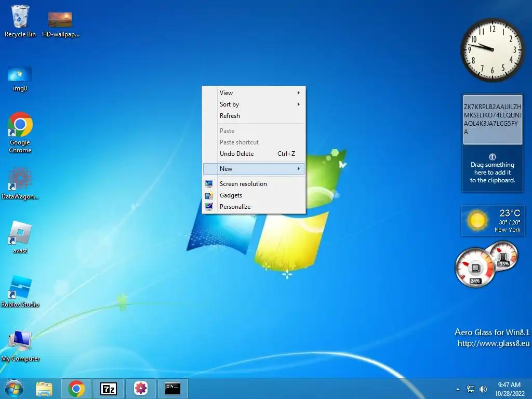Open the red gear app on taskbar
Screen dimensions: 532x399
tap(141, 389)
